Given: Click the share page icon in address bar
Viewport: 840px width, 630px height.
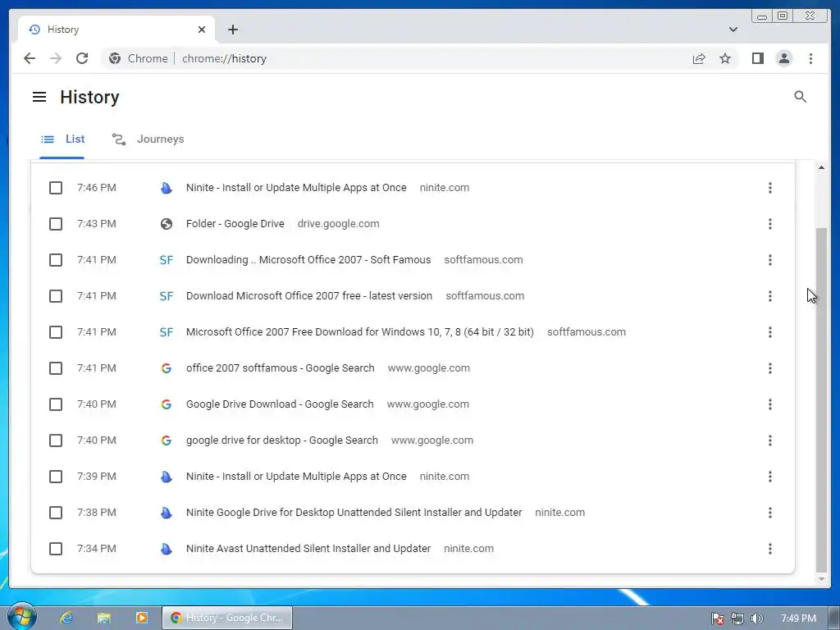Looking at the screenshot, I should [x=699, y=58].
